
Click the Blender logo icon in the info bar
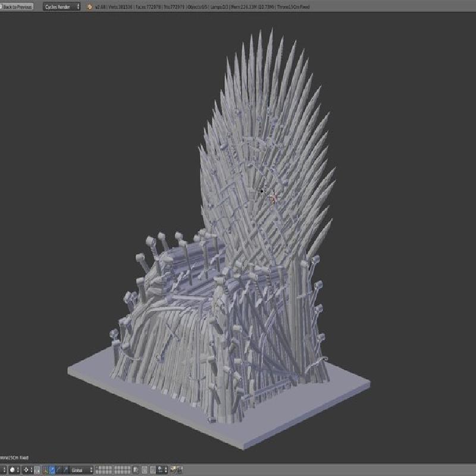tap(89, 7)
